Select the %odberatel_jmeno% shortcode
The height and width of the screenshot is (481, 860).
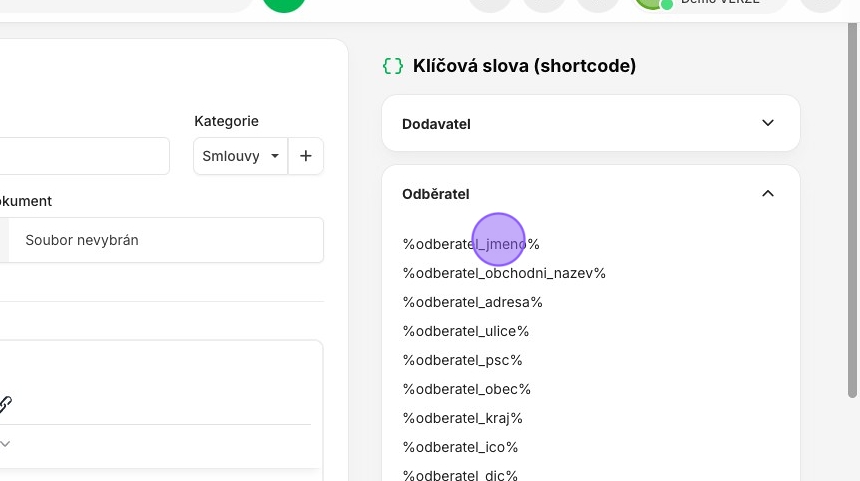tap(471, 244)
